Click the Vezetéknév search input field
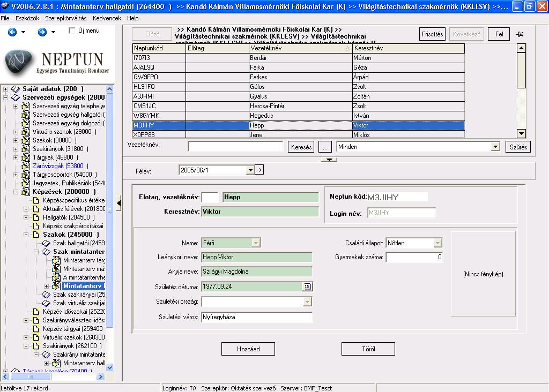549x392 pixels. [x=235, y=147]
